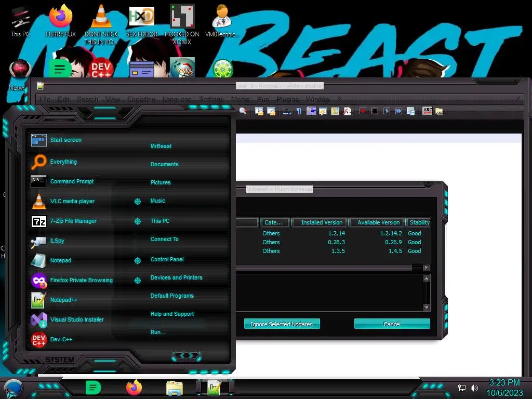
Task: Open the Function List toolbar icon
Action: click(x=347, y=111)
